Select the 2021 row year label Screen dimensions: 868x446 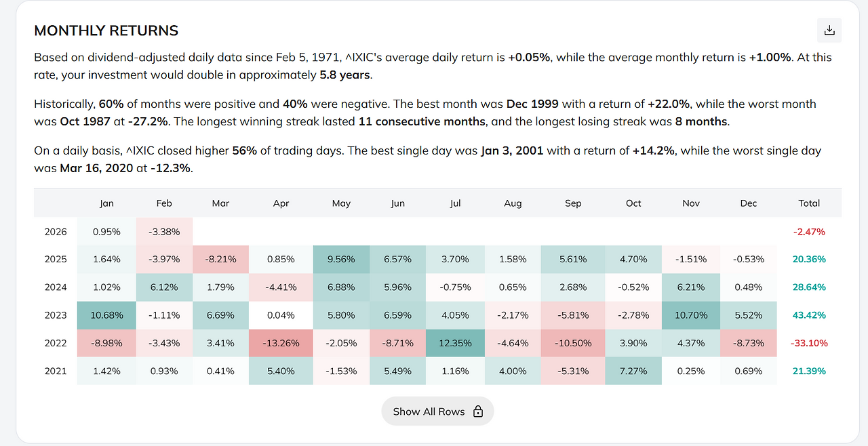[x=56, y=371]
